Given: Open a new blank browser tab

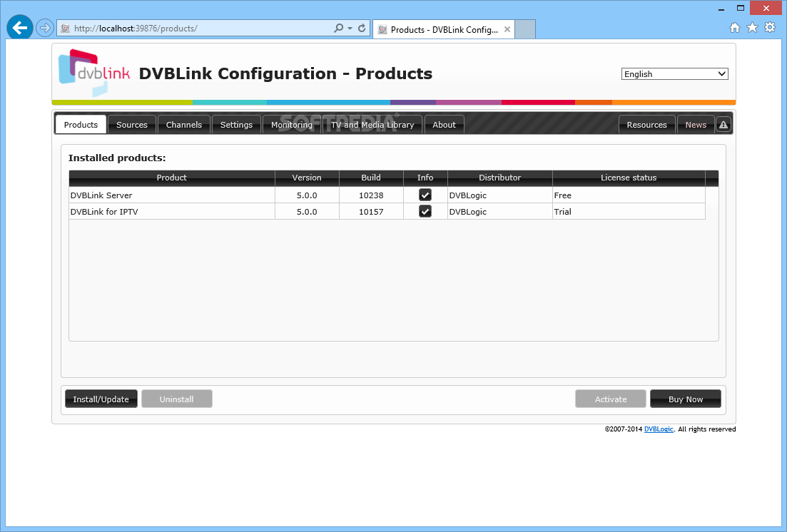Looking at the screenshot, I should tap(525, 29).
